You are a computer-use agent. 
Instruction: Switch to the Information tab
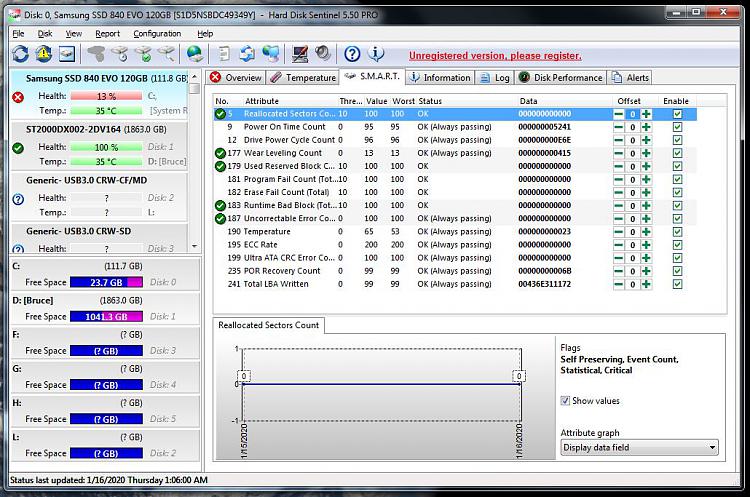tap(440, 77)
